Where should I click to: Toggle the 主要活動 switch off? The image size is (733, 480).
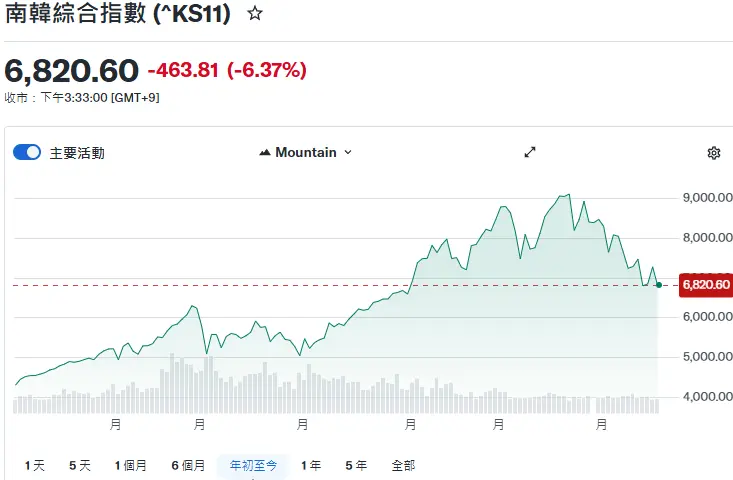point(27,152)
